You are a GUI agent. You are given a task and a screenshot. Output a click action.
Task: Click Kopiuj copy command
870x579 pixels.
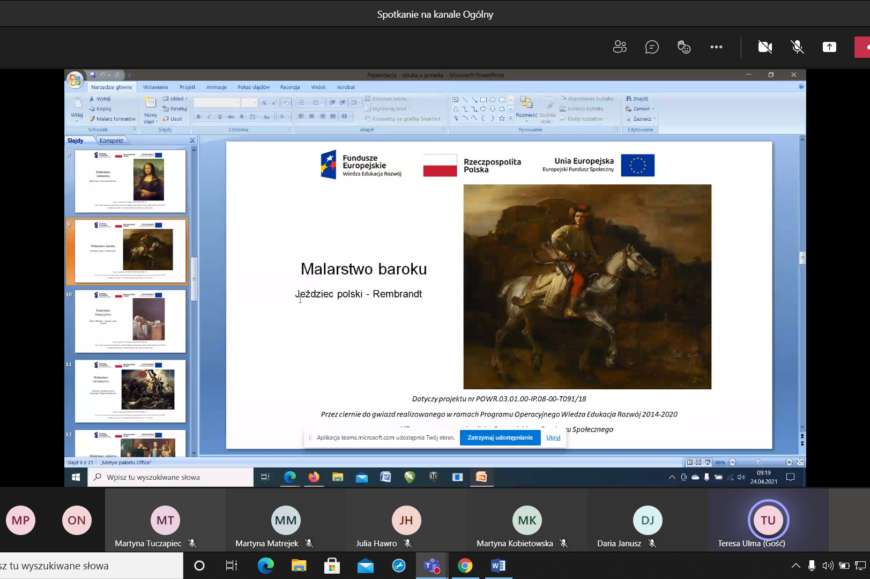pos(100,109)
